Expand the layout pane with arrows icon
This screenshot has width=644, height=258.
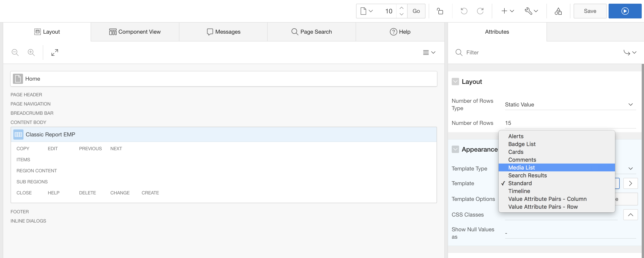(x=55, y=53)
